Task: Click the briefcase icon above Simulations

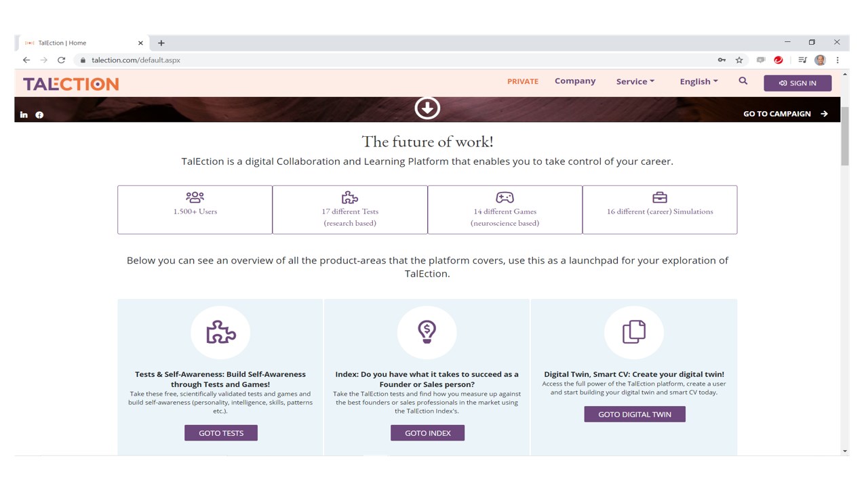Action: pos(660,197)
